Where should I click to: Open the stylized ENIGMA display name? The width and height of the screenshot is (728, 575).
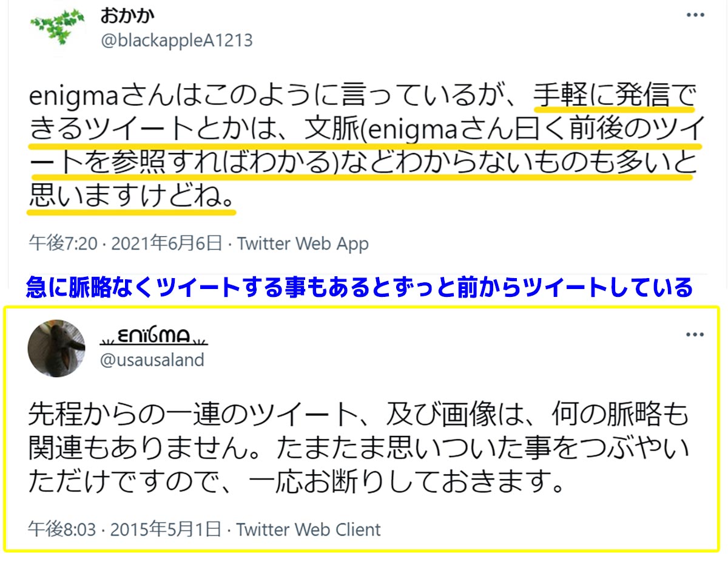[154, 335]
